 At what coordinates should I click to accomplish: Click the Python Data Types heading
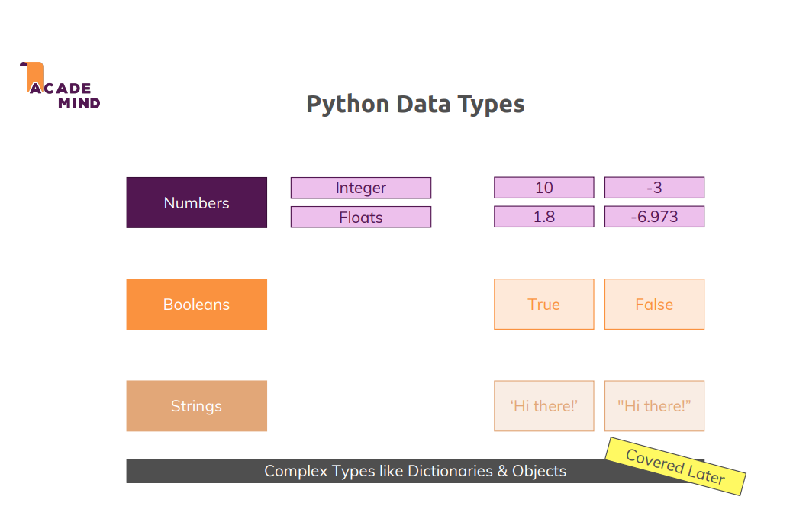pyautogui.click(x=415, y=104)
